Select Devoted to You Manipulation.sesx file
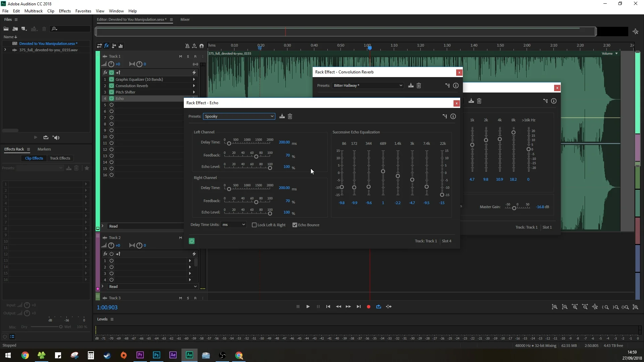This screenshot has height=362, width=644. pyautogui.click(x=48, y=44)
